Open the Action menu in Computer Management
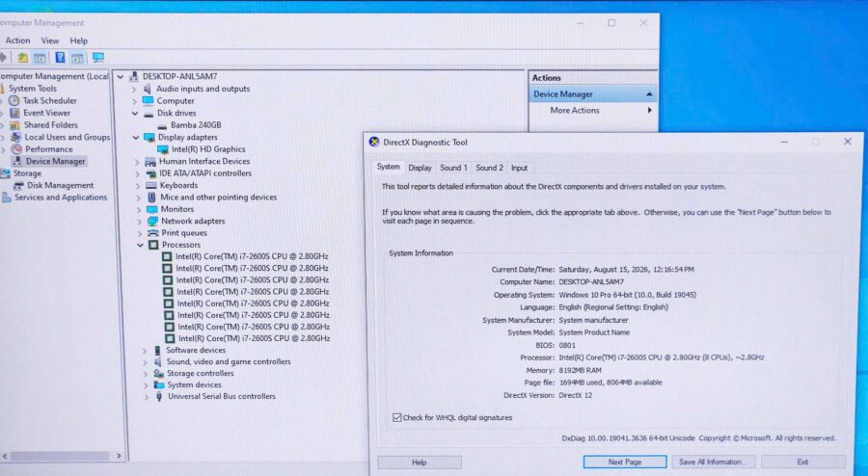Viewport: 868px width, 476px height. coord(17,40)
